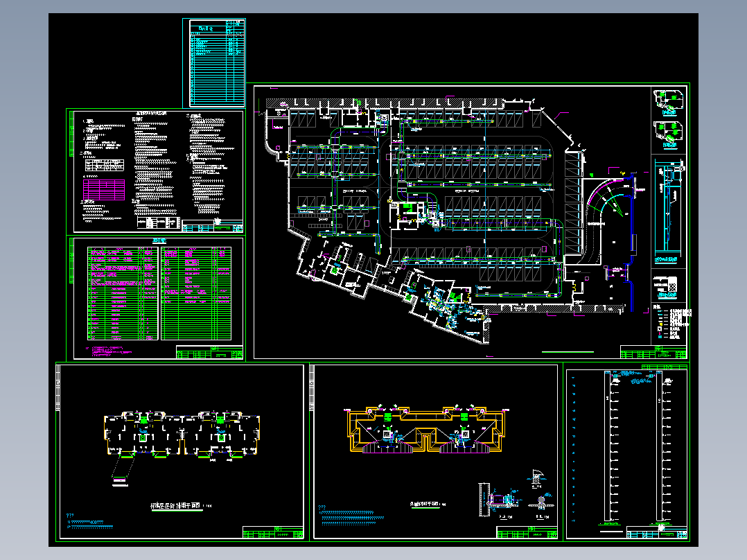Select the green and magenta materials schedule sheet
The width and height of the screenshot is (747, 560).
tap(156, 298)
